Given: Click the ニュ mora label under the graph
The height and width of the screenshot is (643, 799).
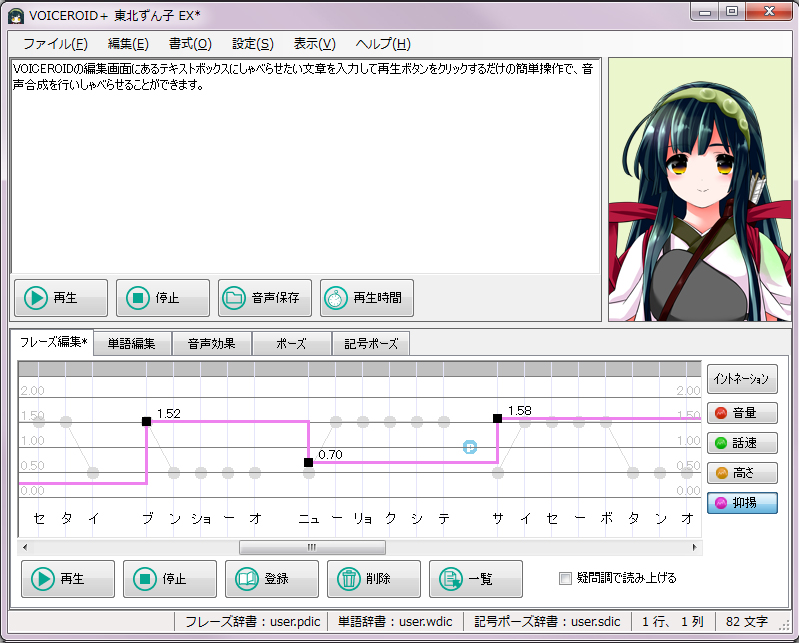Looking at the screenshot, I should (309, 519).
